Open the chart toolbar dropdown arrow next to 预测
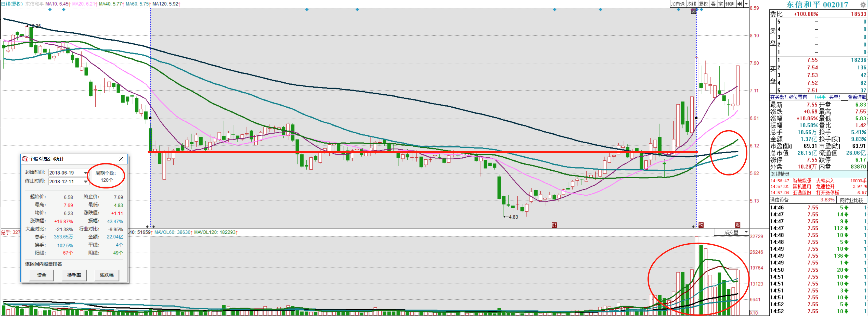 pos(746,4)
